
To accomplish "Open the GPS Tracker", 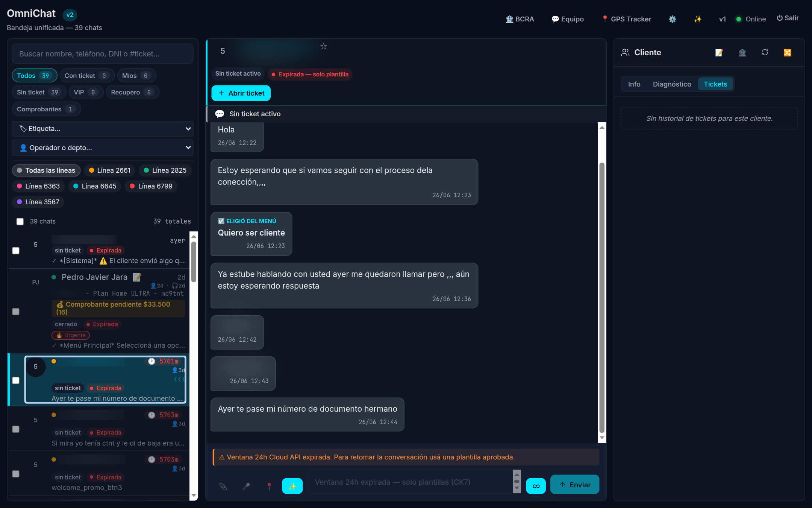I will coord(626,19).
